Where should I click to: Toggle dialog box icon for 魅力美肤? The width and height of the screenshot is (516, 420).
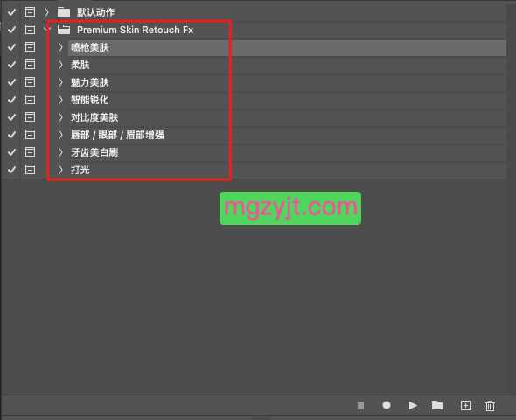pos(30,81)
